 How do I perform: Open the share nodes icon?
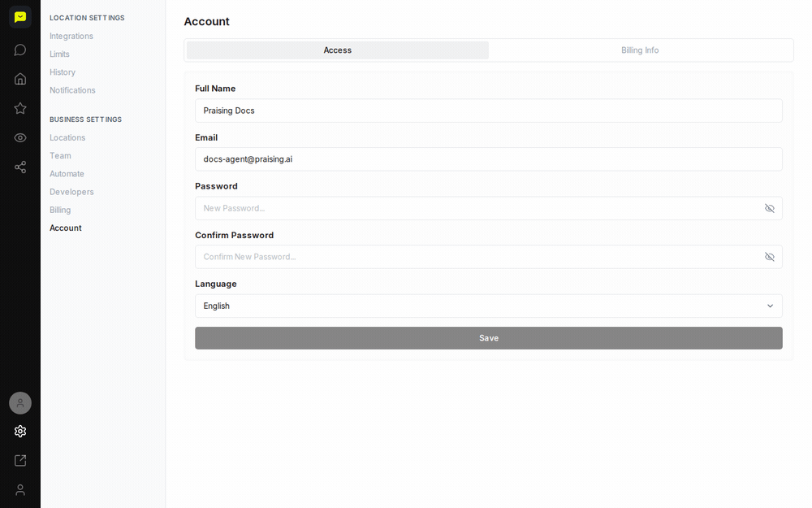coord(20,167)
